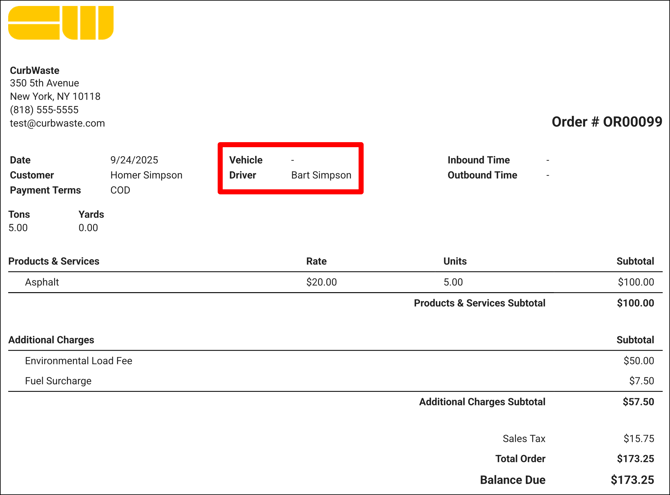Select the Environmental Load Fee charge
670x495 pixels.
78,361
